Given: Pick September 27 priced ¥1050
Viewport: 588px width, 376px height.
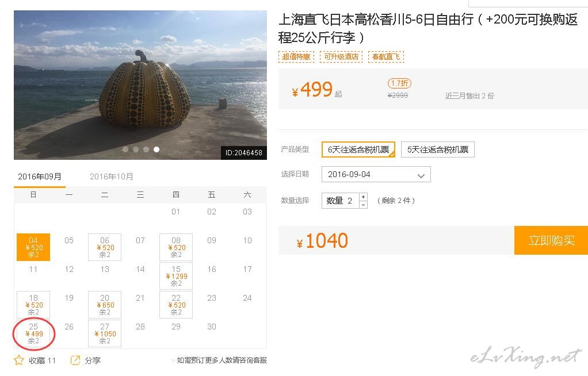Looking at the screenshot, I should (x=105, y=333).
